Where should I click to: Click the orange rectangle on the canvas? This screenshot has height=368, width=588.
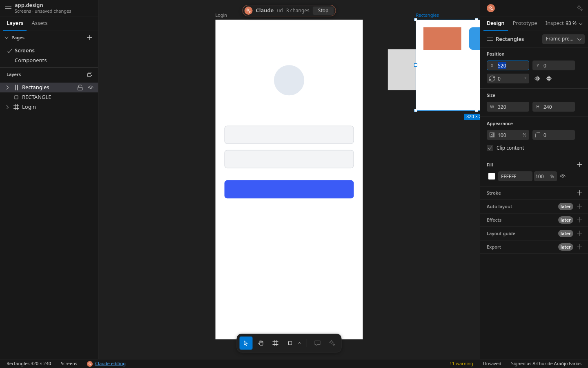point(442,38)
